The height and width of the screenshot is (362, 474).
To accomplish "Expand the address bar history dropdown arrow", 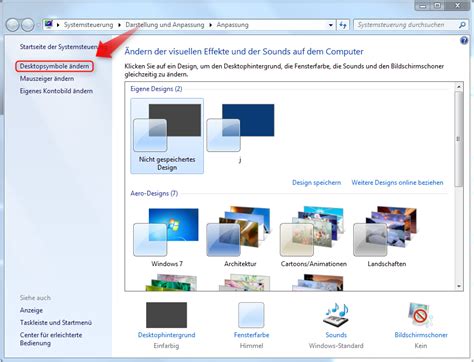I will pyautogui.click(x=330, y=25).
